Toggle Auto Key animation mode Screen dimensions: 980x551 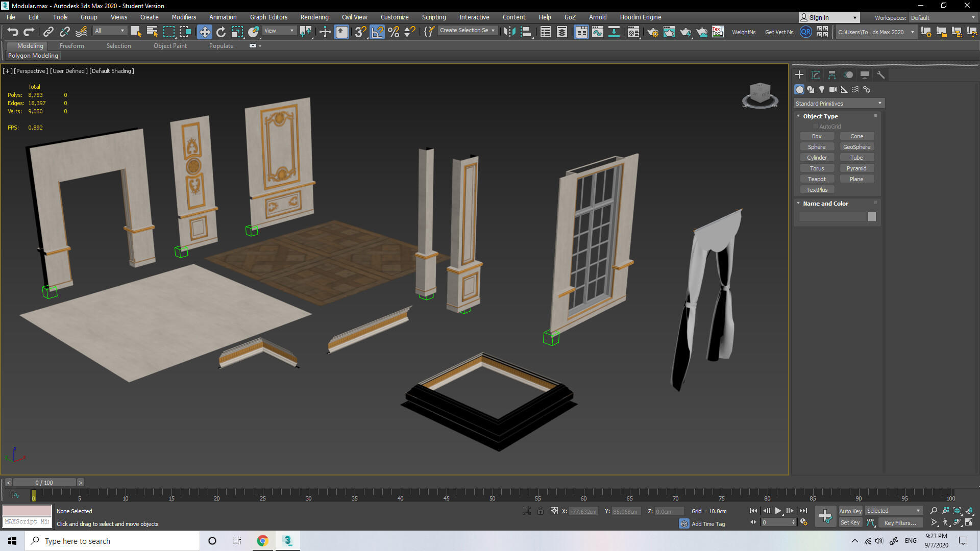(x=850, y=511)
